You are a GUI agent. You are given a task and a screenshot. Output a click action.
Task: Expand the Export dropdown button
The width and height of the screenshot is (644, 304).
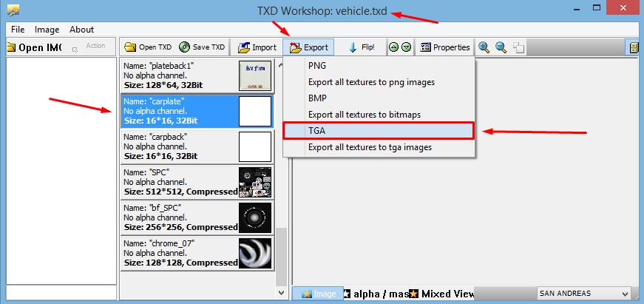click(x=308, y=47)
